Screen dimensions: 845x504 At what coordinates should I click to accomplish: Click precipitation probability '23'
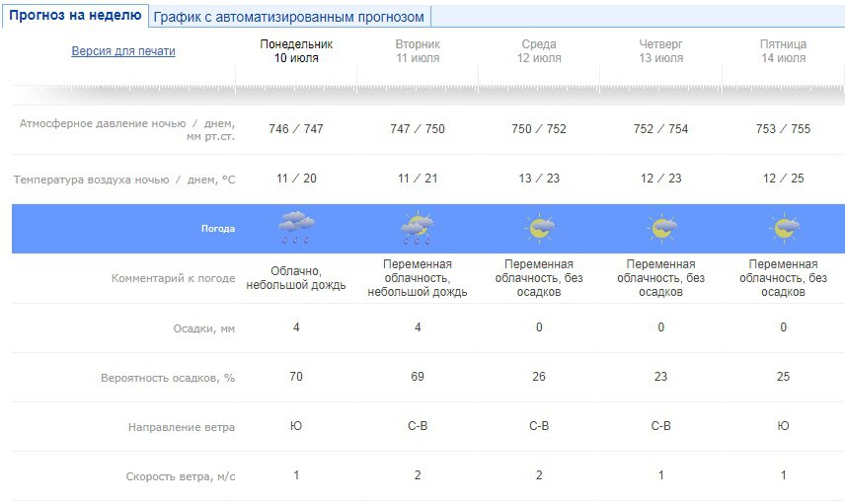[661, 377]
